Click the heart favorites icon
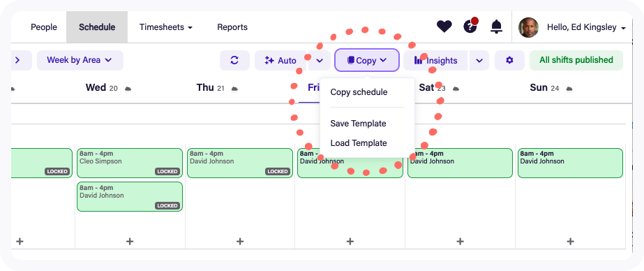Screen dimensions: 644x271 coord(444,27)
